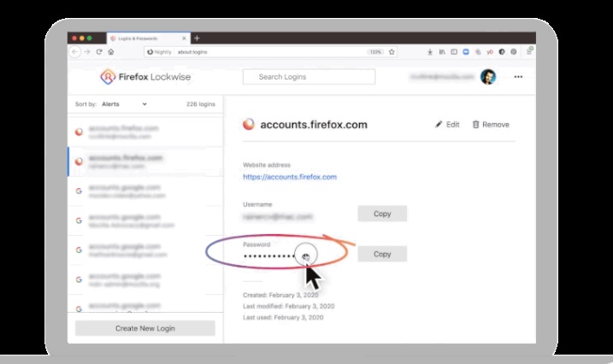
Task: Close the Logins & Passwords tab
Action: click(184, 38)
